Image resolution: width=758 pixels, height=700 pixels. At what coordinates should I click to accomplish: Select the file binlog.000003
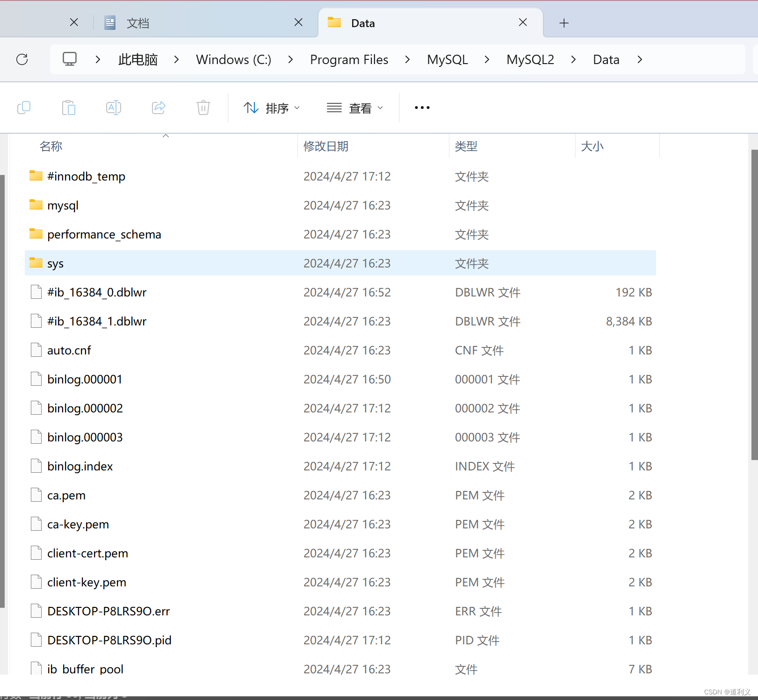point(340,437)
